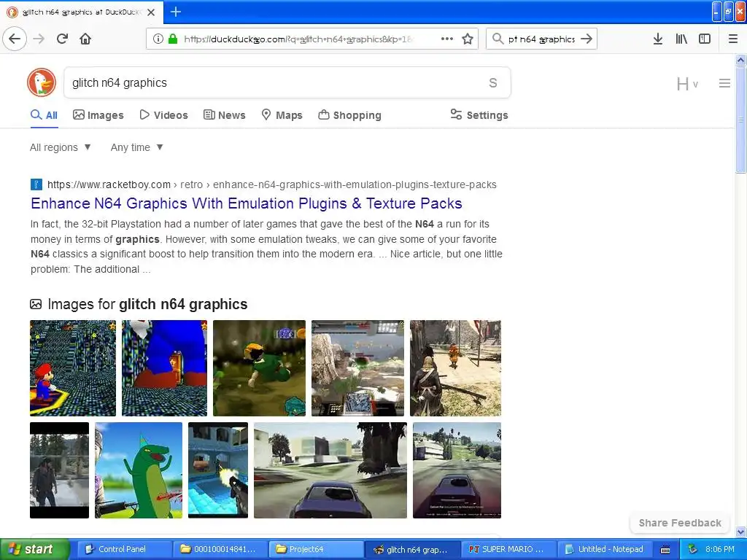Click the page scrollbar down arrow

(x=740, y=532)
